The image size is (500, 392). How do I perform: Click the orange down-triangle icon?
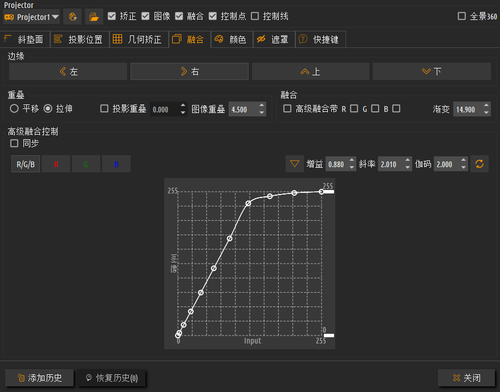click(294, 164)
